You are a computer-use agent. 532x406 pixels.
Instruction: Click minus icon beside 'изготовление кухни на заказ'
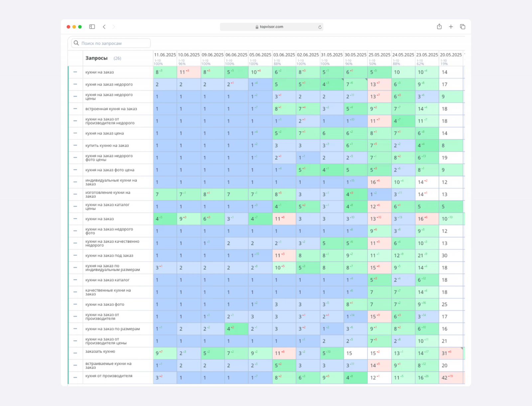[x=75, y=194]
